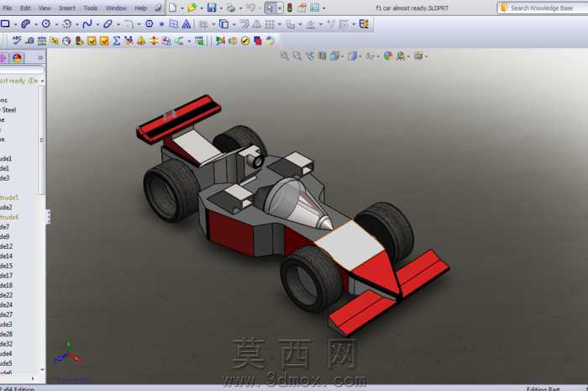Click the yellow circle checkmark icon
The width and height of the screenshot is (588, 391).
coord(245,40)
